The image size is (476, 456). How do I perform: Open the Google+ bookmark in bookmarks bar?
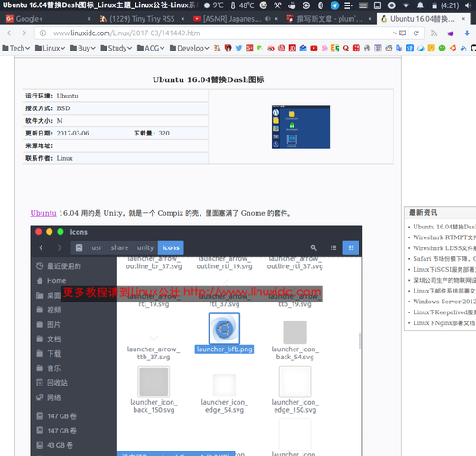249,48
